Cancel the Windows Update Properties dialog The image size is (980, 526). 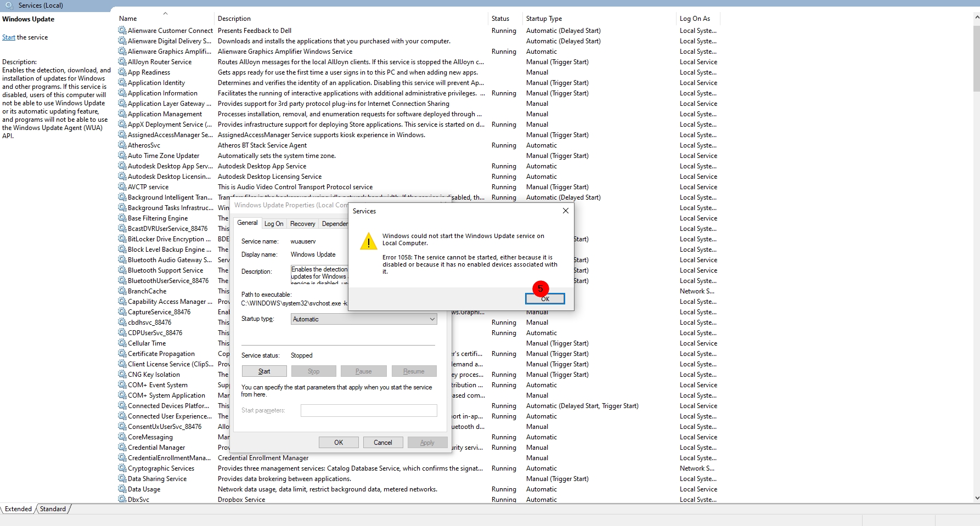coord(383,443)
